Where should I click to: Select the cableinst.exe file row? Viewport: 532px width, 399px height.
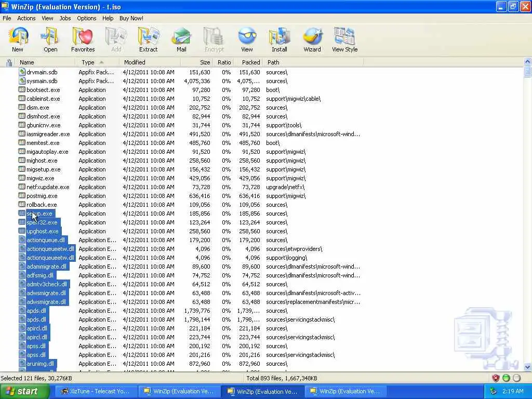click(43, 99)
